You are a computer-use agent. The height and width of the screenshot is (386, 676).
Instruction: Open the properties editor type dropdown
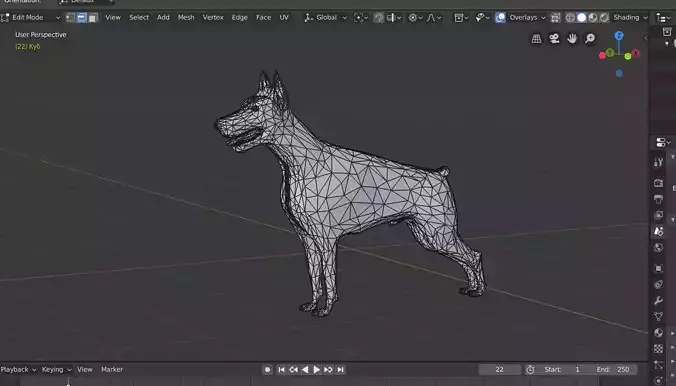pos(663,142)
